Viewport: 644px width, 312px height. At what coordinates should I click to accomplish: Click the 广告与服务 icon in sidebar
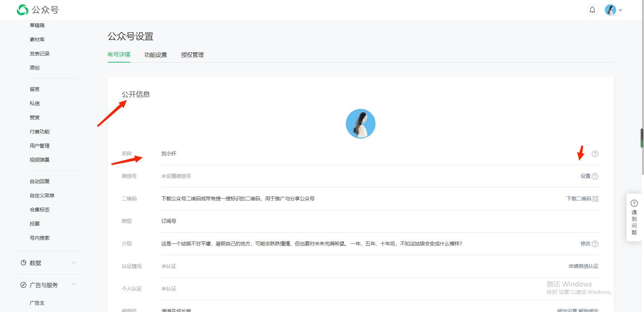[x=23, y=285]
